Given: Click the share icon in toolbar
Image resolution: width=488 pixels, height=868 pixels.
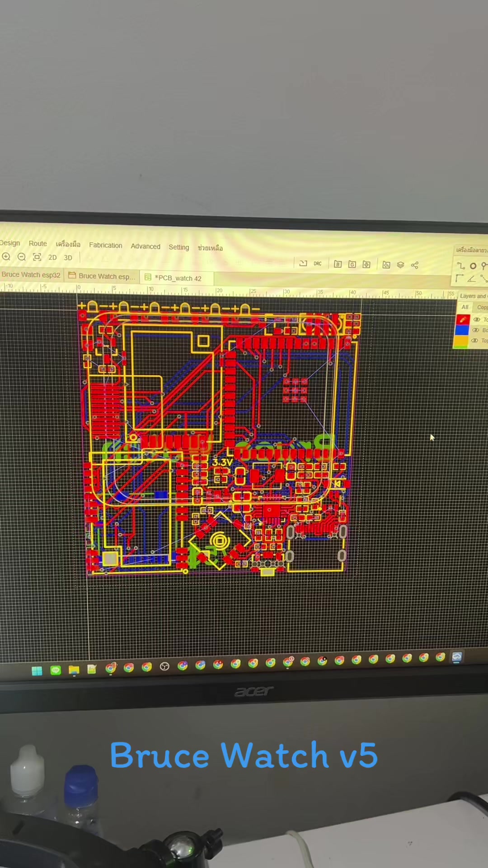Looking at the screenshot, I should coord(415,265).
